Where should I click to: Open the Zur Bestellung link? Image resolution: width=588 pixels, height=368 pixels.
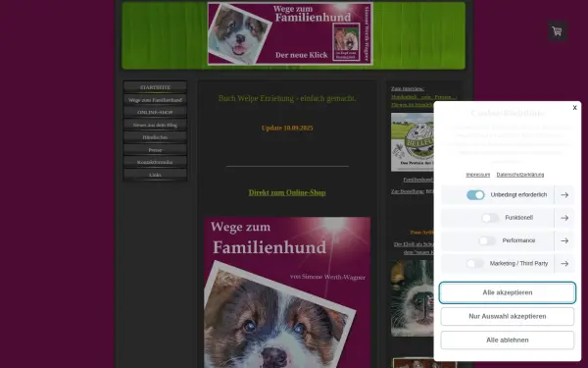pyautogui.click(x=408, y=191)
